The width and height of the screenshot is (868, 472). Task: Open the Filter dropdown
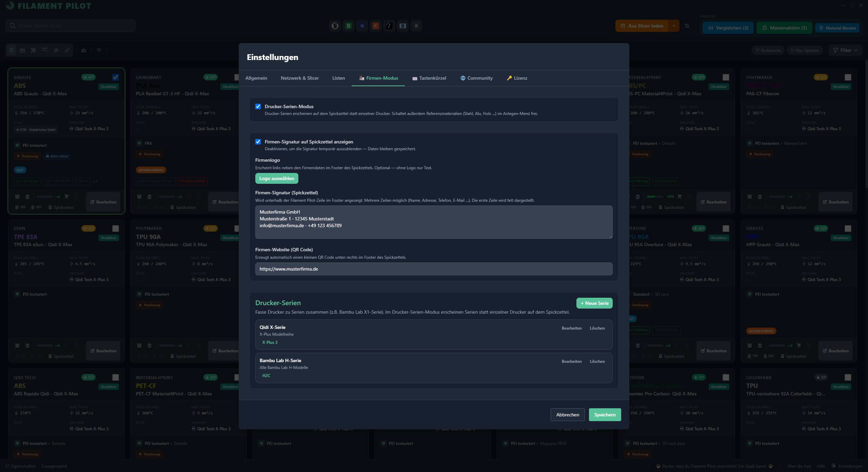(x=845, y=50)
